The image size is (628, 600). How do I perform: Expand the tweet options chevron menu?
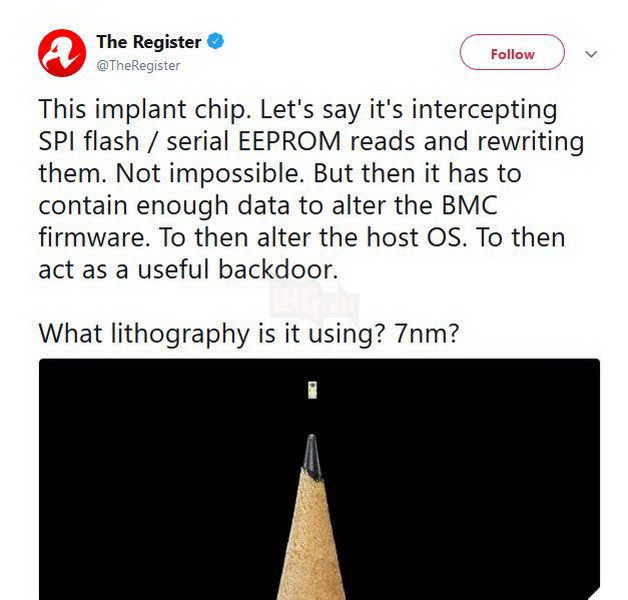(x=591, y=54)
